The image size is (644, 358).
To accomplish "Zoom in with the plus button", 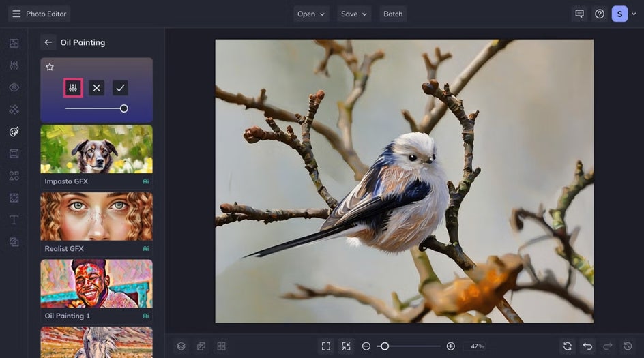I will 450,346.
